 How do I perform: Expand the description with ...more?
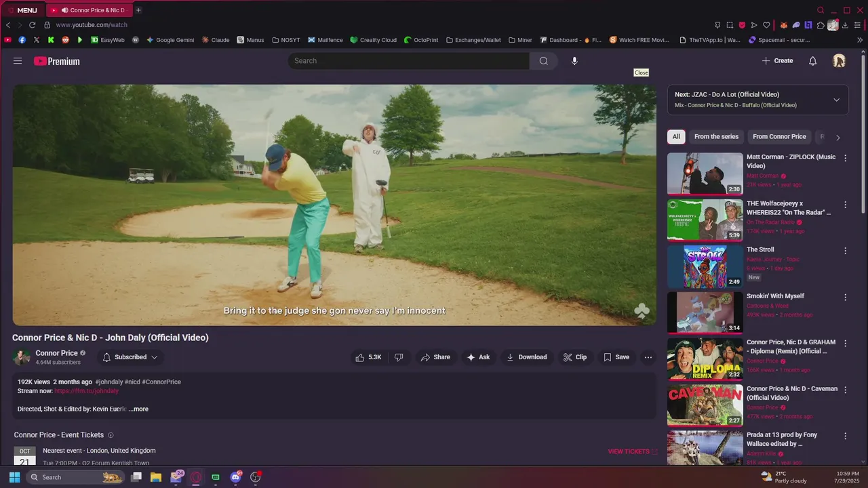click(138, 409)
